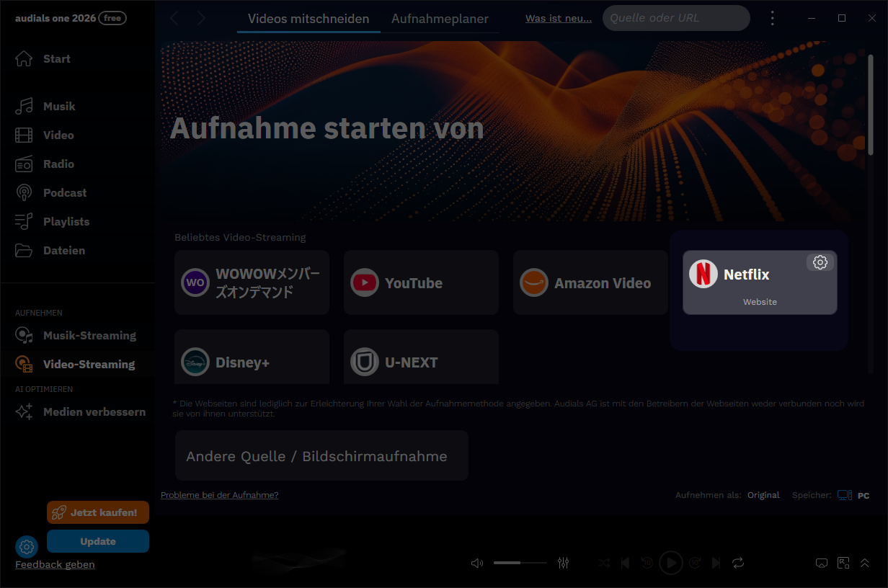Open the Radio section
This screenshot has width=888, height=588.
coord(44,164)
